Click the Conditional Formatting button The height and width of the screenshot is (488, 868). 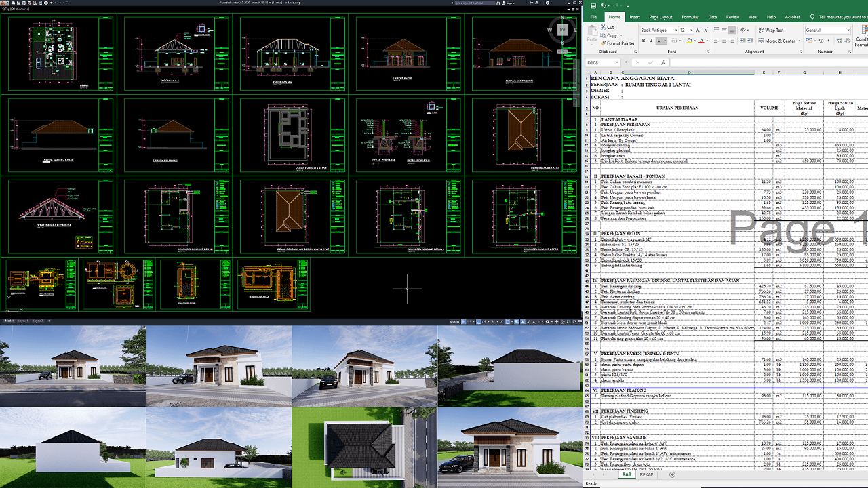(861, 35)
